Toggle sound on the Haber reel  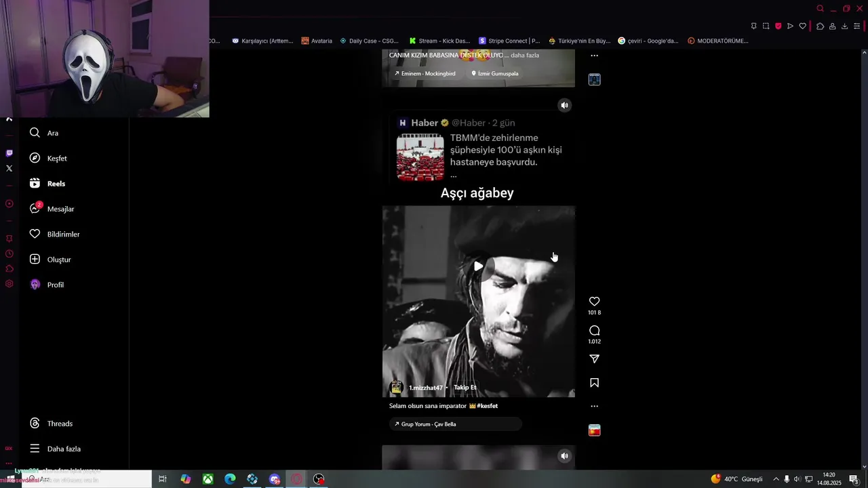(564, 105)
